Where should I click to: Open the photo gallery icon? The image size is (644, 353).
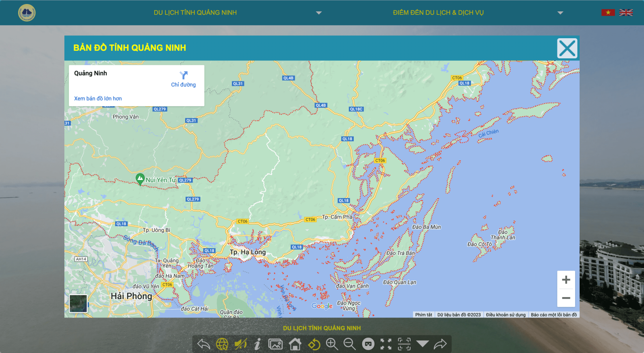point(275,344)
